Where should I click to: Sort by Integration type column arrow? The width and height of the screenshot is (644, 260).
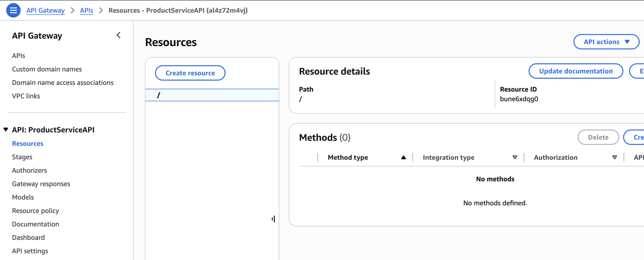515,157
